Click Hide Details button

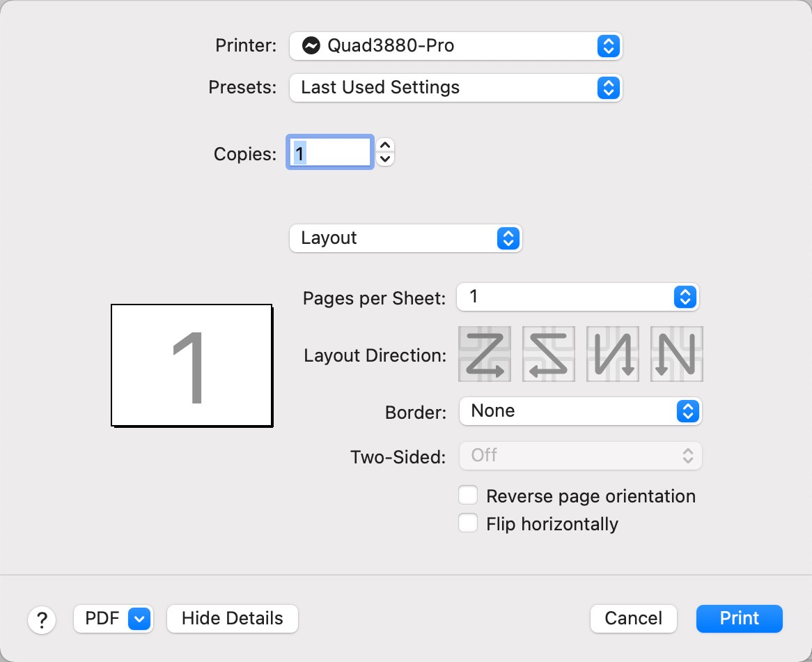tap(233, 618)
